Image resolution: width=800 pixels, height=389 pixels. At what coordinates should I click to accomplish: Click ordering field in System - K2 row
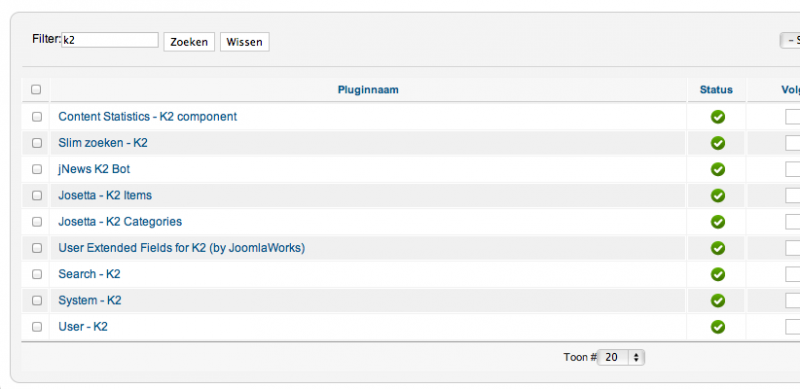[792, 301]
